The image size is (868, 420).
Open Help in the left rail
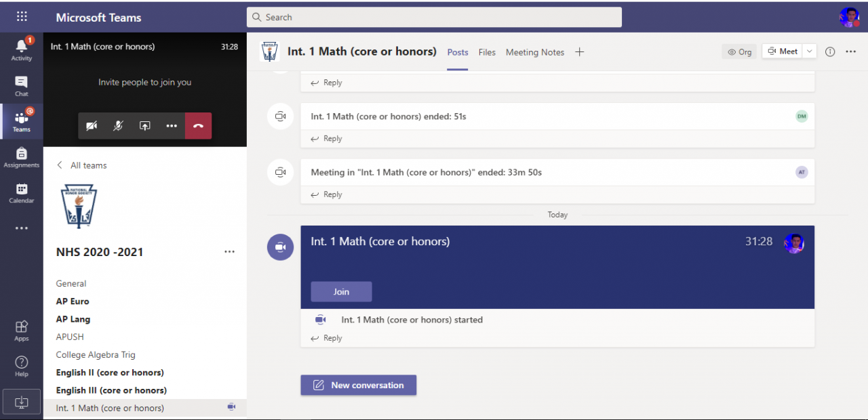pos(22,366)
